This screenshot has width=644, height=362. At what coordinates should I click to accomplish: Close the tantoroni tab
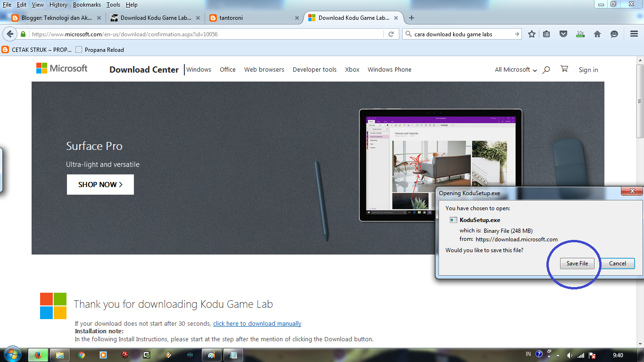(297, 18)
